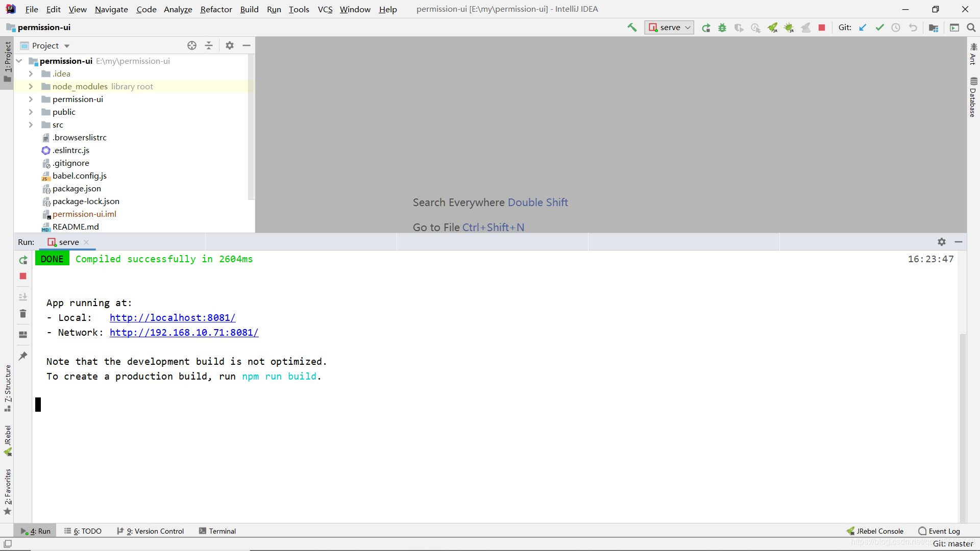
Task: Select the serve tab in Run panel
Action: click(68, 242)
